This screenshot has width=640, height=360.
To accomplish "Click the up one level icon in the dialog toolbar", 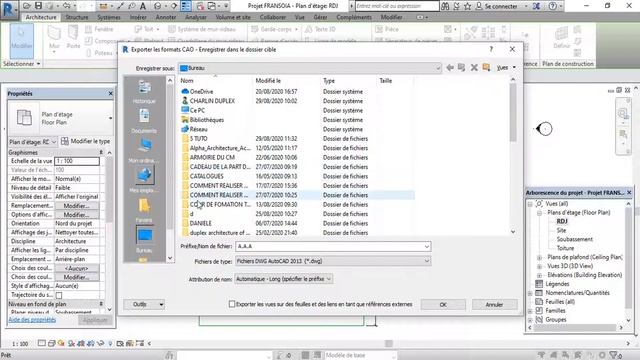I will click(462, 67).
